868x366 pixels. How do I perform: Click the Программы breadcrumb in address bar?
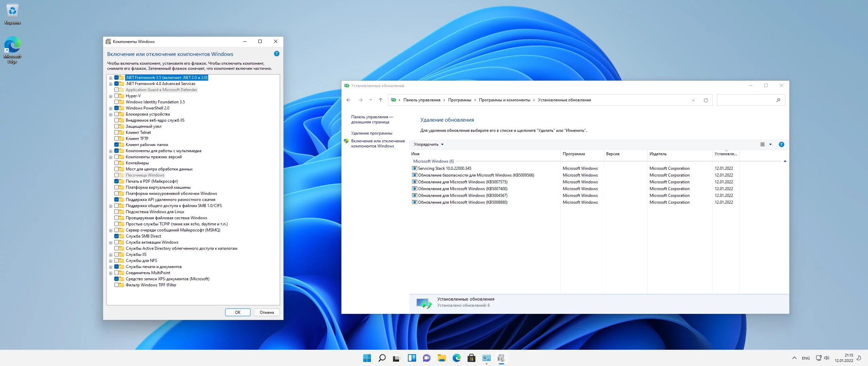coord(459,100)
